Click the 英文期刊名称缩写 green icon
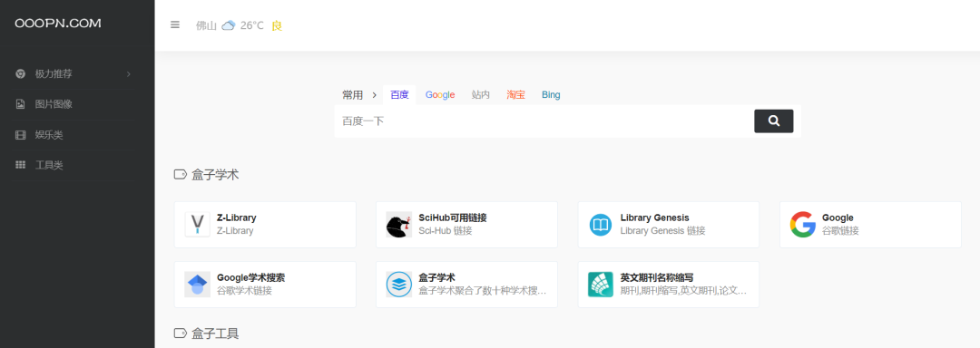 click(x=601, y=285)
